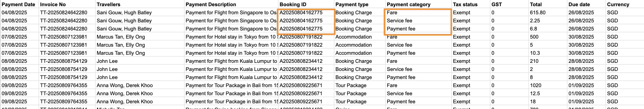This screenshot has height=109, width=644.
Task: Select the first A20250804162775 booking ID cell
Action: click(x=306, y=13)
